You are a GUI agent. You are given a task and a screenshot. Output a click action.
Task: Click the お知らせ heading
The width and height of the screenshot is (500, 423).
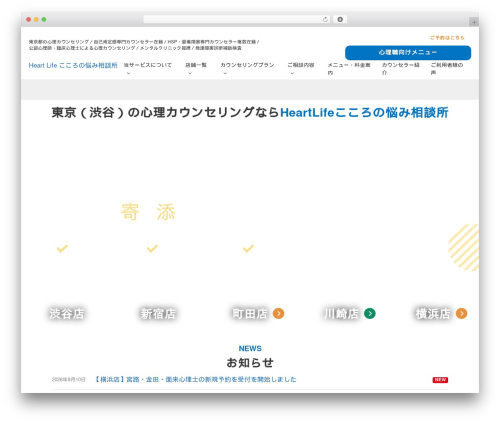click(x=250, y=363)
